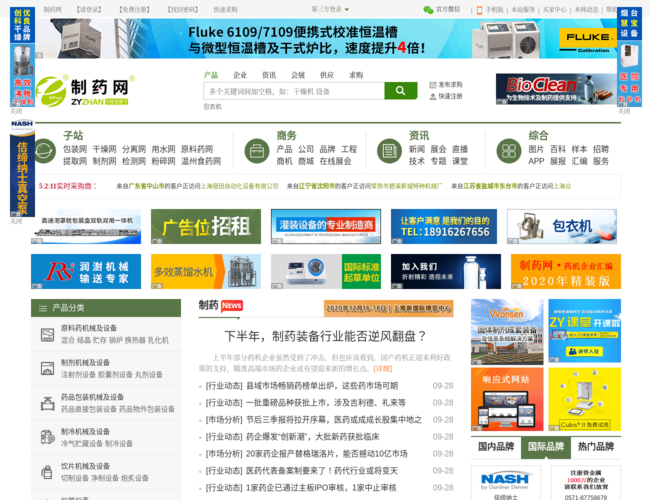
Task: Open the 干燥网 sub-site link
Action: [104, 149]
